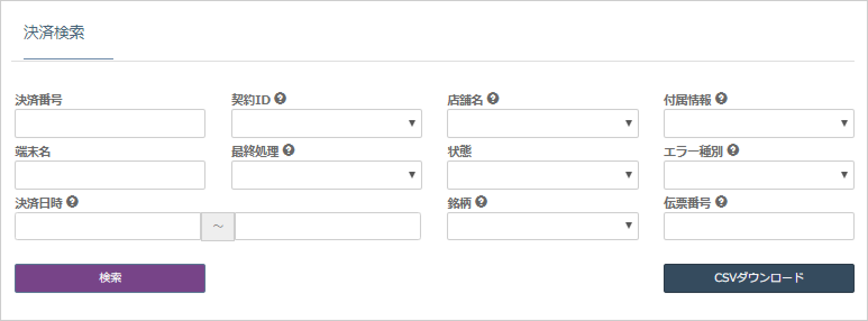Click the 決済日時 start date field
This screenshot has height=321, width=868.
108,227
